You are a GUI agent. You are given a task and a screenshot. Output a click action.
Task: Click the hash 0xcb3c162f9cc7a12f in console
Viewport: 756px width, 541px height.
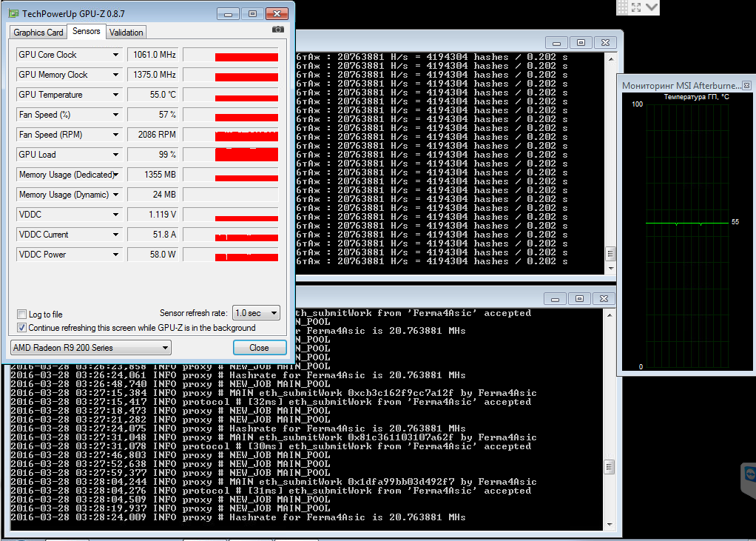[401, 393]
